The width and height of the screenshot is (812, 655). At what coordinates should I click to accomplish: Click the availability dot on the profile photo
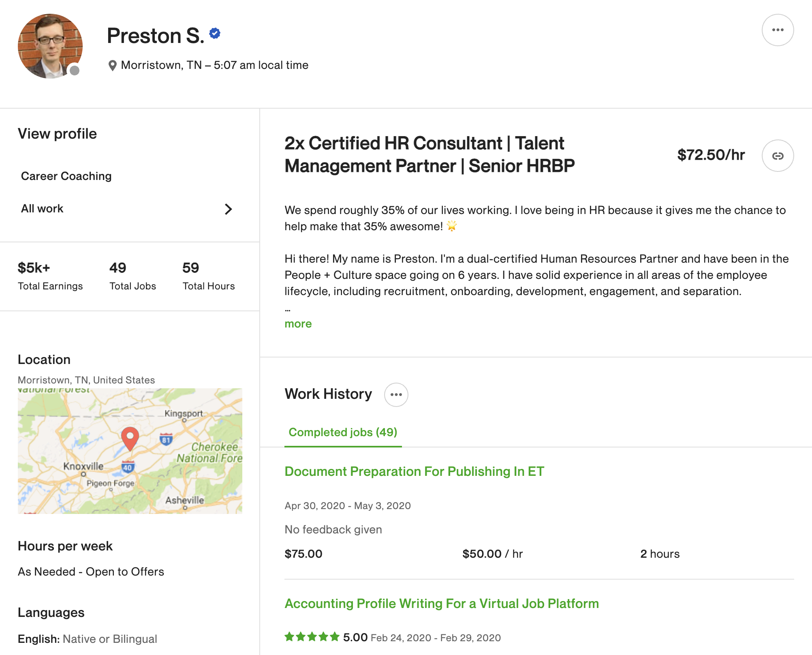click(x=74, y=71)
